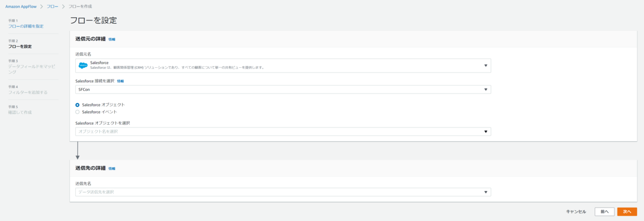
Task: Click the フローを設定 page heading
Action: coord(93,20)
